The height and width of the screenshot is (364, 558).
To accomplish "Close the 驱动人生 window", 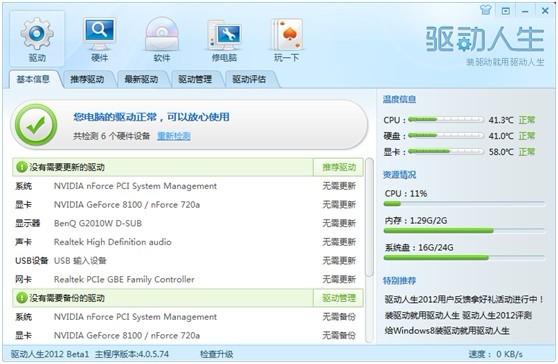I will click(545, 11).
